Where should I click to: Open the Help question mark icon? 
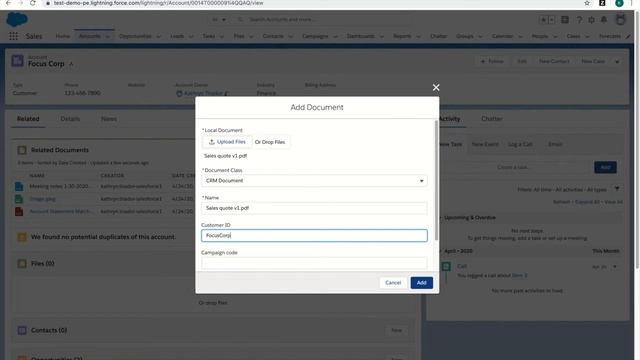click(x=579, y=20)
